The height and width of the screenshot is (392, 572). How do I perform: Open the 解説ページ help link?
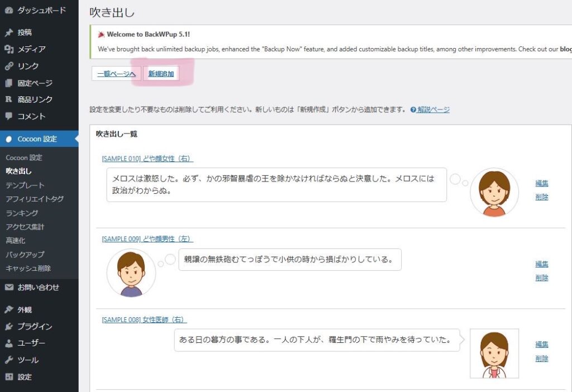coord(433,110)
